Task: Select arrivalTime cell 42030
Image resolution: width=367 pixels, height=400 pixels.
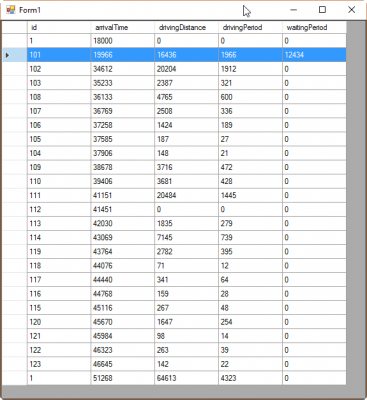Action: tap(123, 223)
